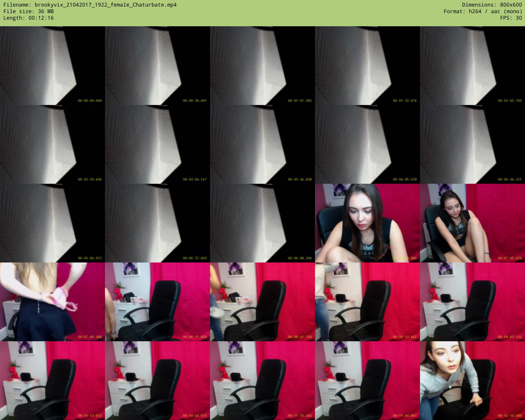
Task: Click the Filename line in the header
Action: [90, 5]
